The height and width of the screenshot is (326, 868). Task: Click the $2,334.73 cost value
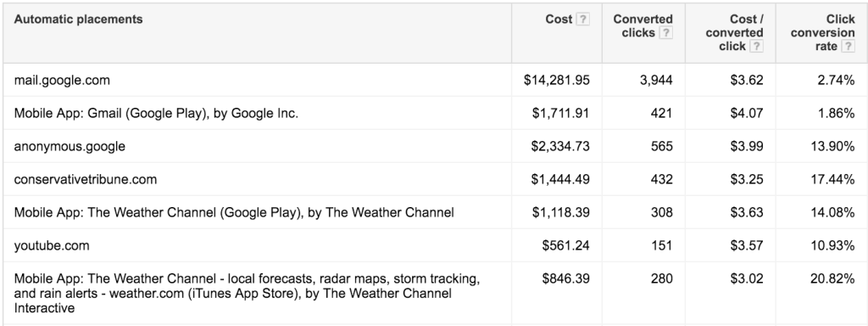pyautogui.click(x=560, y=146)
